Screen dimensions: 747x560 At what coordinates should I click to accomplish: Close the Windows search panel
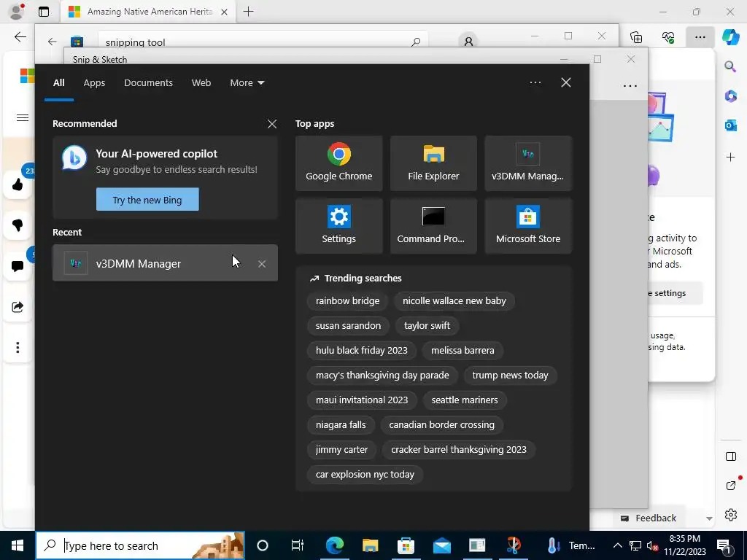(566, 82)
